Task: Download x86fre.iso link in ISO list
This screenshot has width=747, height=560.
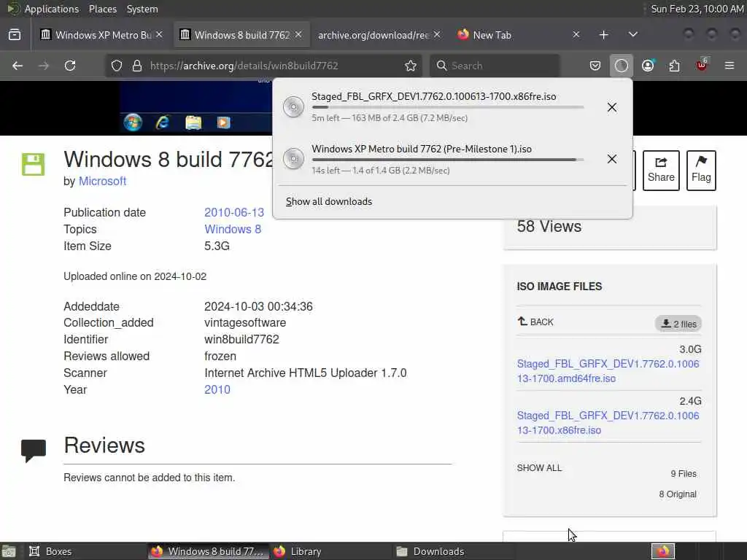Action: 608,423
